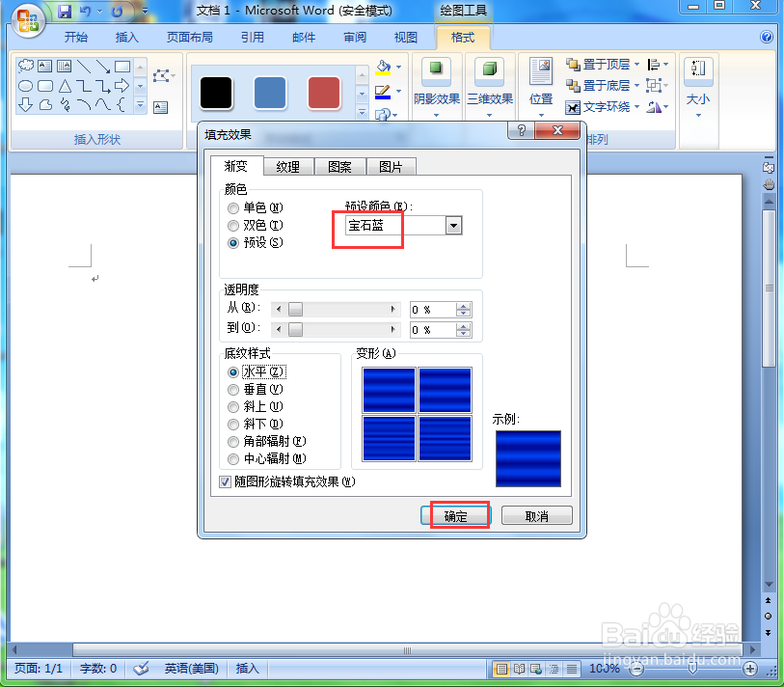This screenshot has width=784, height=687.
Task: Choose horizontal shading style
Action: coord(233,372)
